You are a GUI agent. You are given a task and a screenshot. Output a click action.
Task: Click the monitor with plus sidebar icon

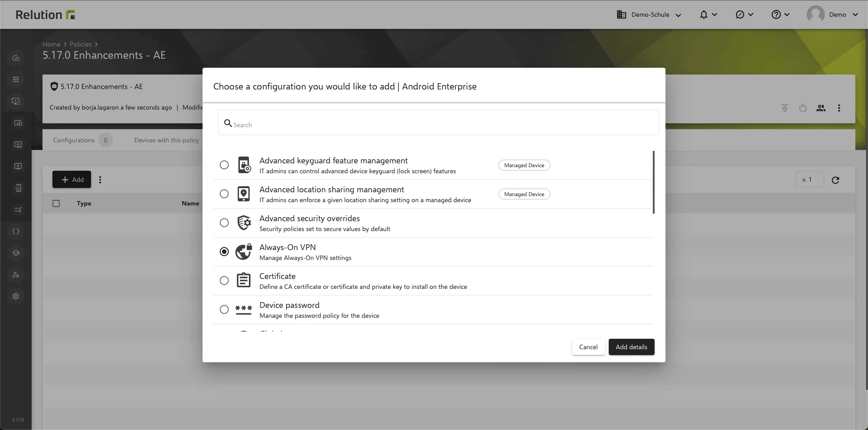18,166
